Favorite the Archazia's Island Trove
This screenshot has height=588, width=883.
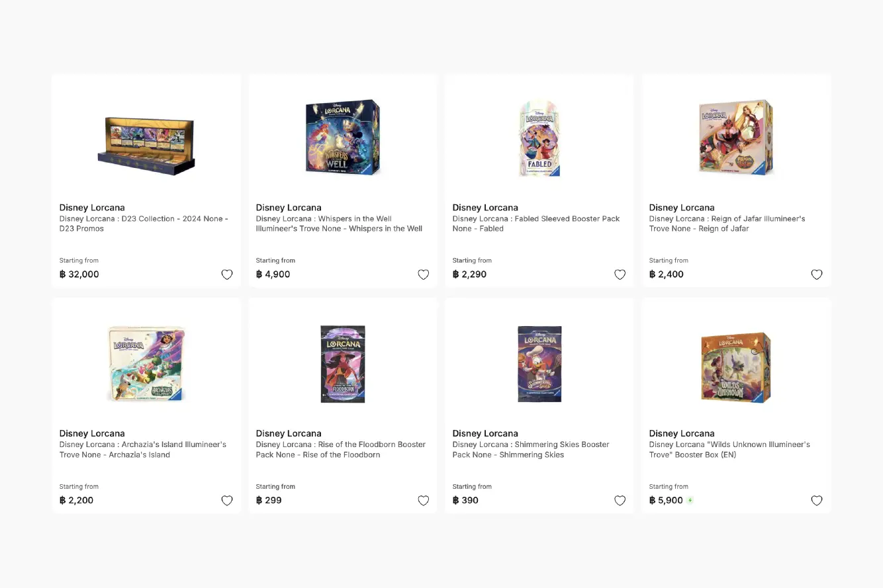(x=227, y=501)
